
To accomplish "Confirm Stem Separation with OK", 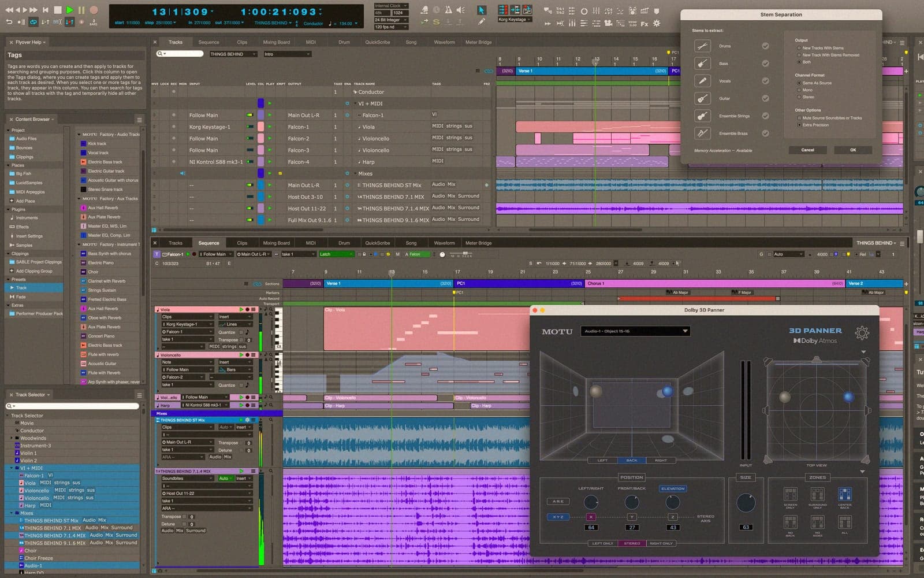I will click(853, 150).
